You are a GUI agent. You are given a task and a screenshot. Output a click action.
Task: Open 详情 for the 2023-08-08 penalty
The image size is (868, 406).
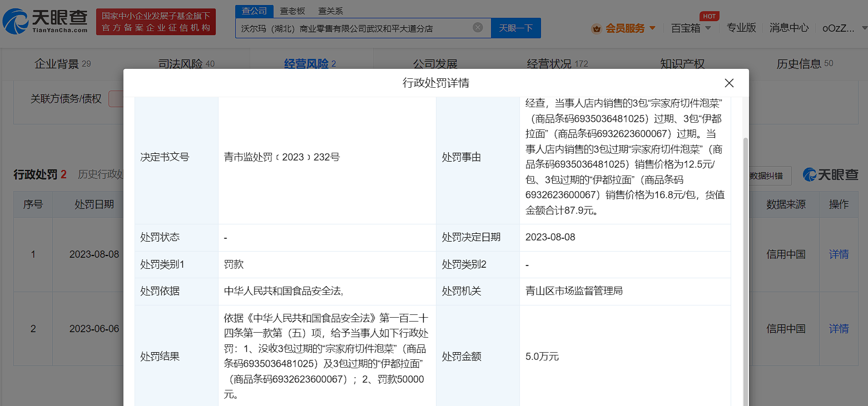(x=839, y=254)
